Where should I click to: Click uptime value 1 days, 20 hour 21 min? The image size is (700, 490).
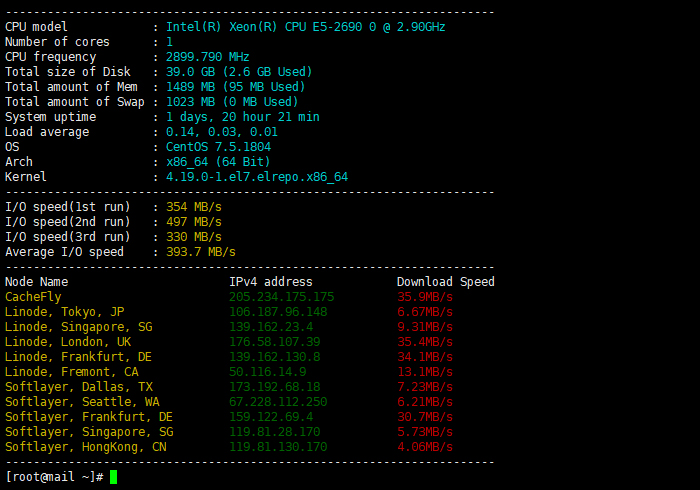(243, 117)
